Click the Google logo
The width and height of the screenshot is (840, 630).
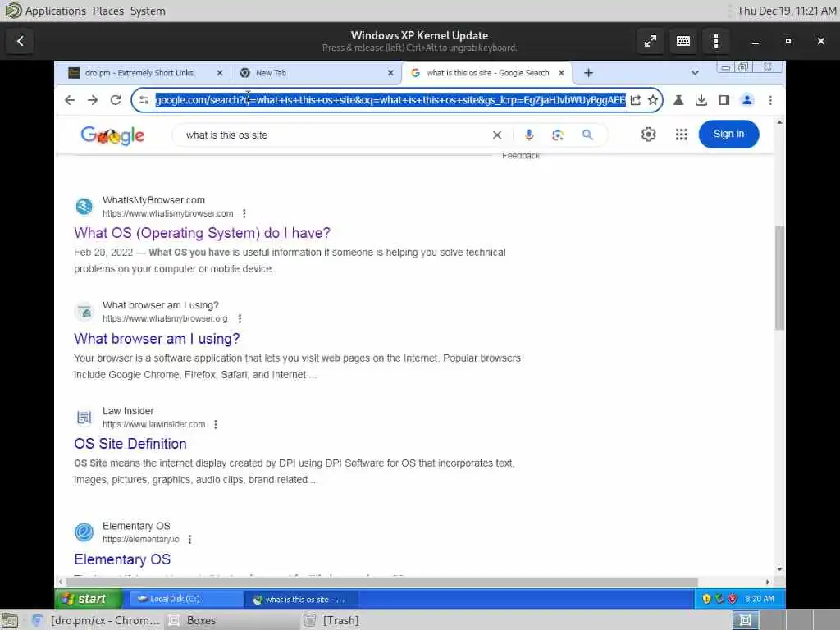click(112, 135)
